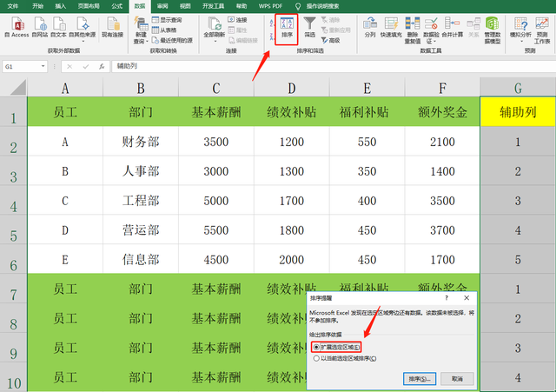556x392 pixels.
Task: Expand the 模拟分析 dropdown
Action: (x=521, y=41)
